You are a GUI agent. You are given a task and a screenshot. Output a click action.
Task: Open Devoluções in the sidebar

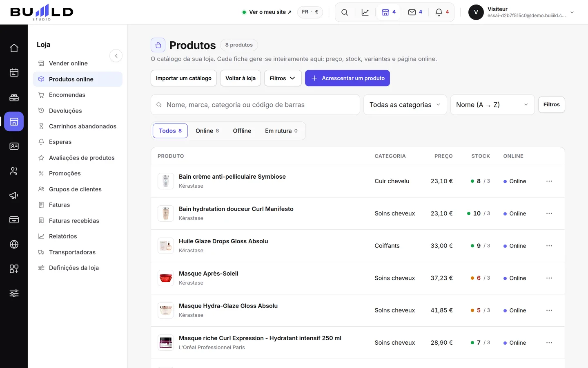(78, 111)
